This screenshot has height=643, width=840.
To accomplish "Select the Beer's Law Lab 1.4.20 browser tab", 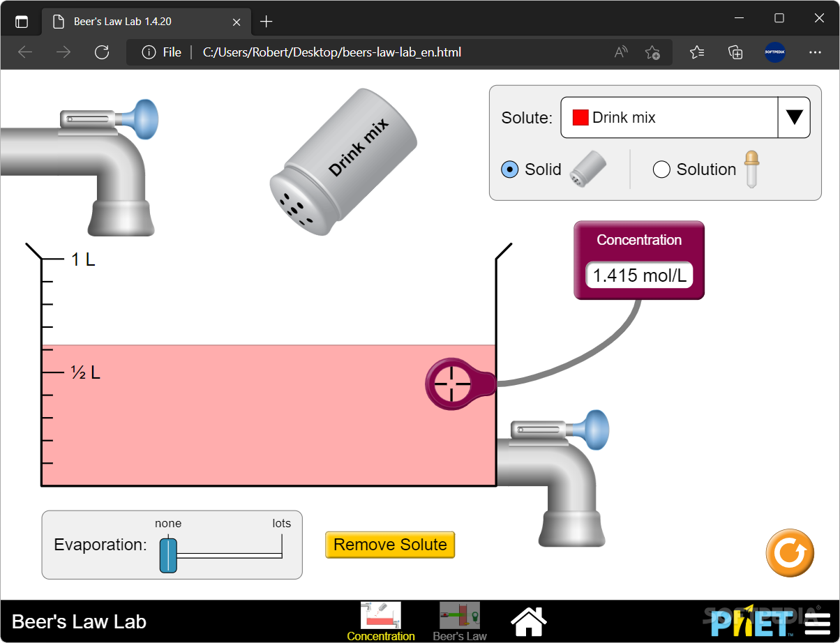I will 147,22.
